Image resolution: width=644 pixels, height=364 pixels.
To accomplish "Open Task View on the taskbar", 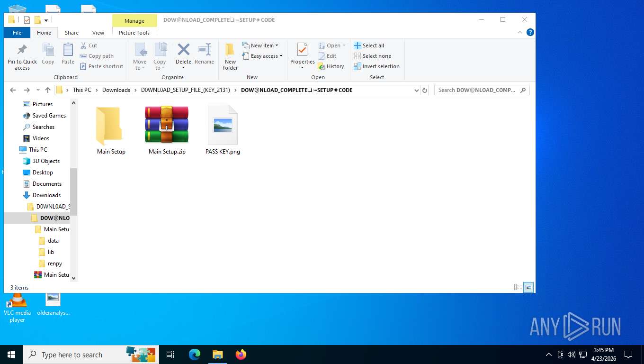I will [x=170, y=355].
